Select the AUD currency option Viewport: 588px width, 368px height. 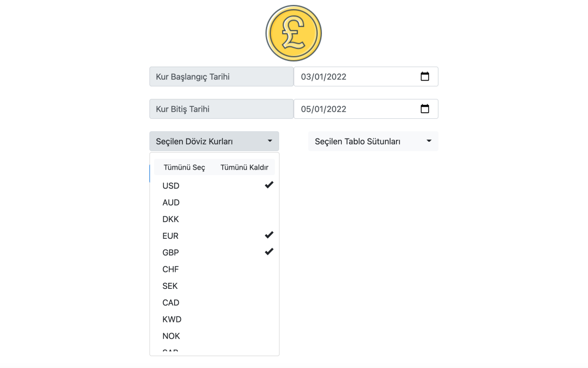click(214, 202)
